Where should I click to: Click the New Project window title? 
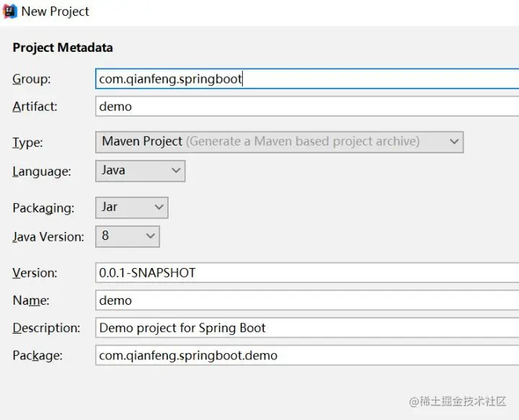click(56, 12)
